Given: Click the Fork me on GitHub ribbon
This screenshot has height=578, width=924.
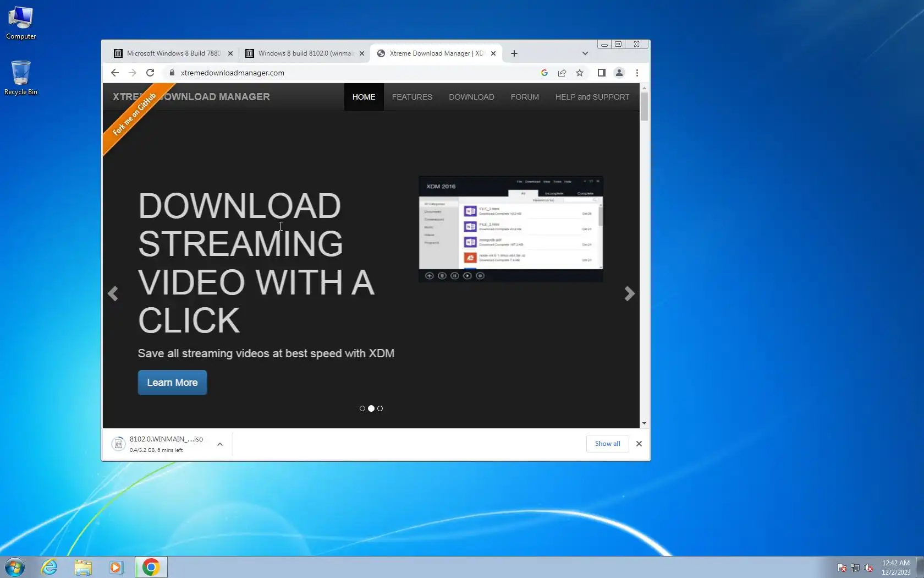Looking at the screenshot, I should click(135, 114).
